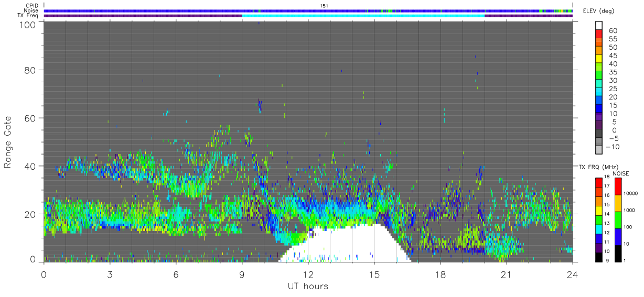The image size is (644, 297).
Task: Pick ELEV swatch between 50 and 45
Action: [x=599, y=50]
